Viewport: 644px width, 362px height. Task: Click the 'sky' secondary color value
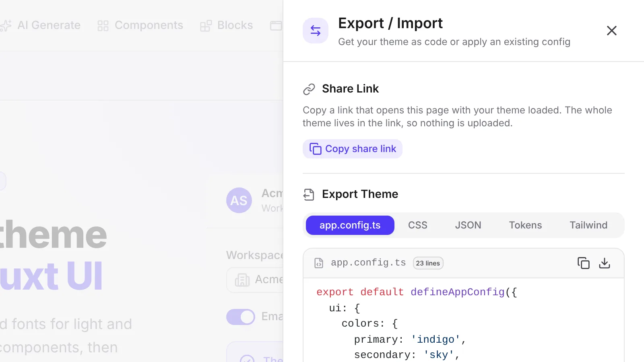[x=439, y=355]
